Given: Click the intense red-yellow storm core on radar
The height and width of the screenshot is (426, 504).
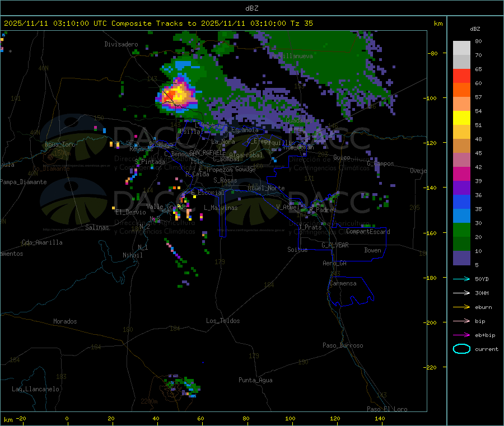Looking at the screenshot, I should pyautogui.click(x=177, y=94).
